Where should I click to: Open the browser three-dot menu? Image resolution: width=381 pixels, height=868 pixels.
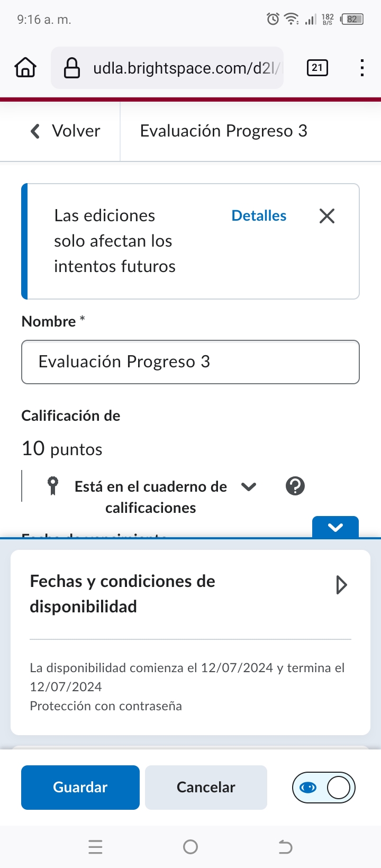[362, 68]
